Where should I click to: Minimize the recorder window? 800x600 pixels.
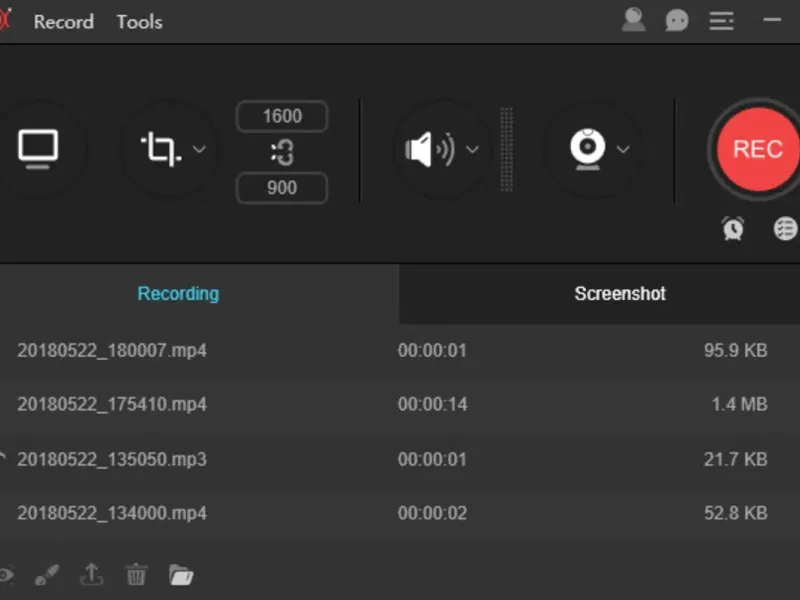pos(772,20)
